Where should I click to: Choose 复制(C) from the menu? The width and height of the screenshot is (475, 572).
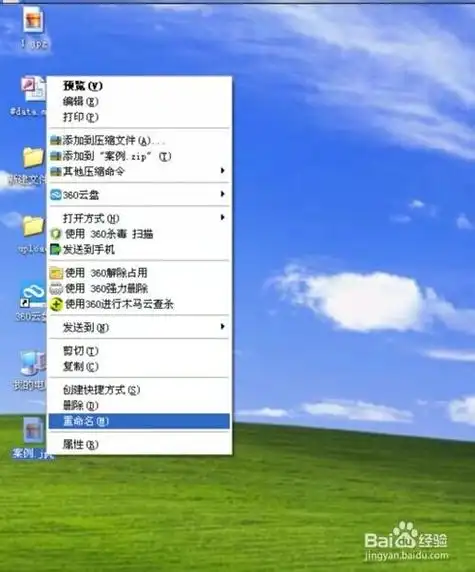coord(139,366)
